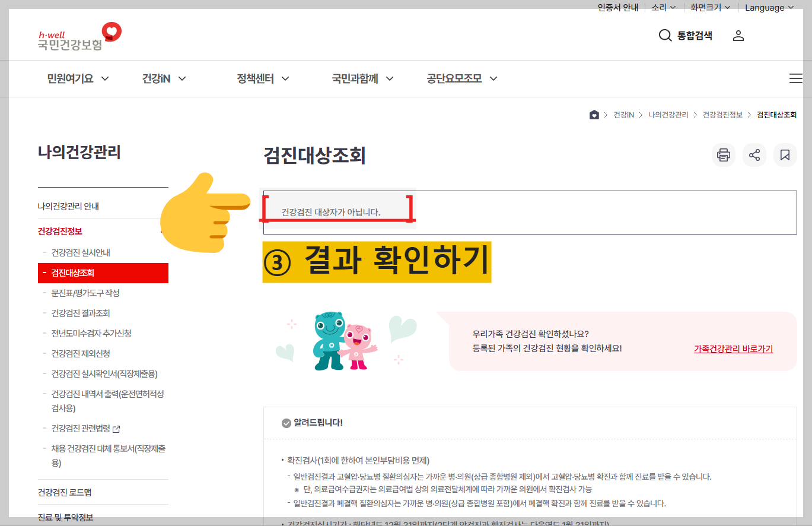Expand the 공단요모조모 menu
Image resolution: width=812 pixels, height=526 pixels.
[x=461, y=78]
